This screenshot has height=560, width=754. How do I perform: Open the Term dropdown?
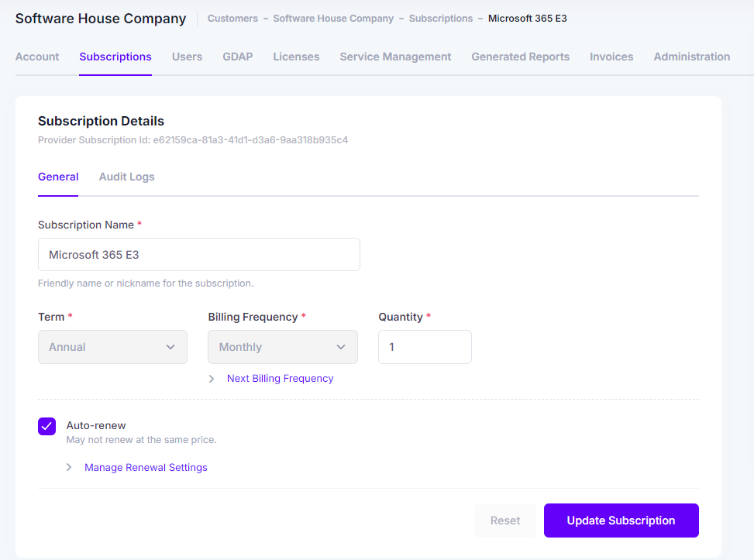tap(112, 347)
